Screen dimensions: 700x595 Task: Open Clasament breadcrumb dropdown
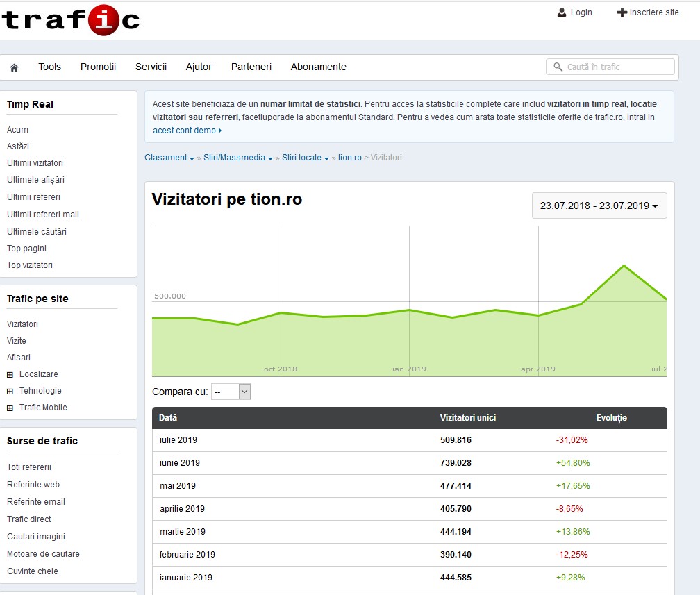(192, 158)
